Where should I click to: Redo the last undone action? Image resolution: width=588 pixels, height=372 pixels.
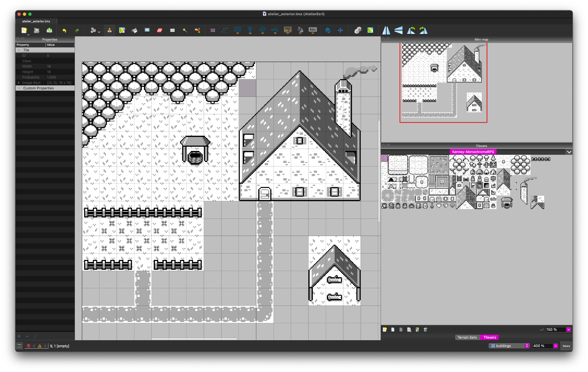(x=77, y=31)
